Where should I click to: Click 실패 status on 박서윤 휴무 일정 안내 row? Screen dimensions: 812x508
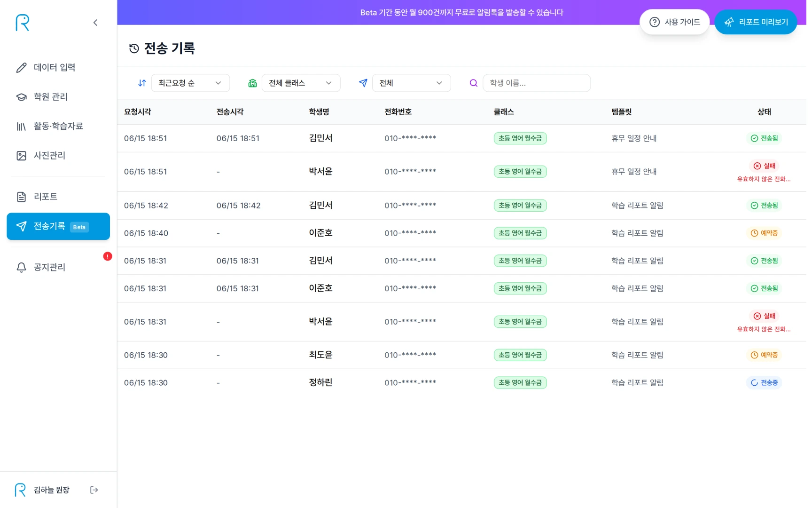click(x=764, y=166)
